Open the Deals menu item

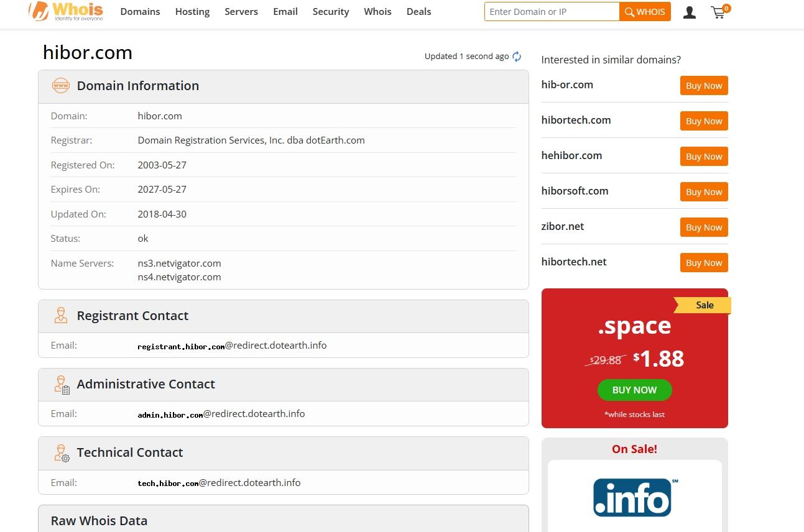(418, 12)
